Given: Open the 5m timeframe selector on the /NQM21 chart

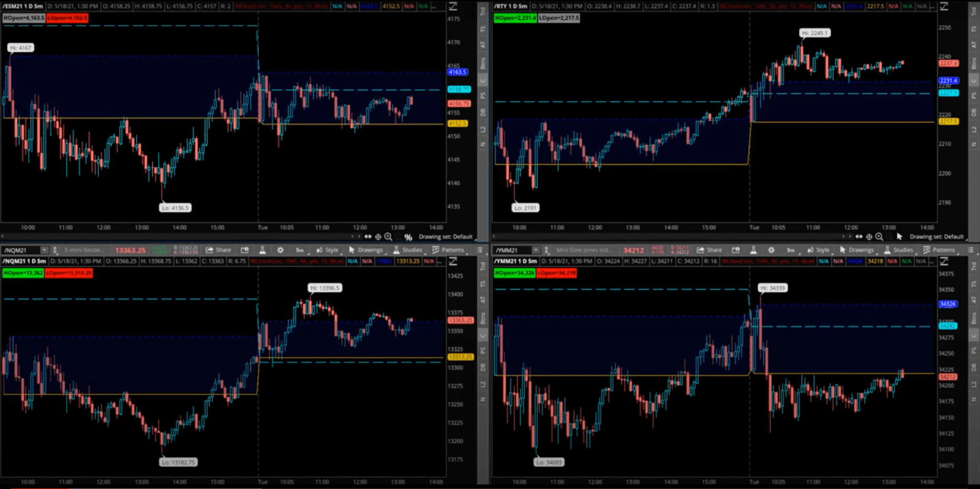Looking at the screenshot, I should click(300, 250).
